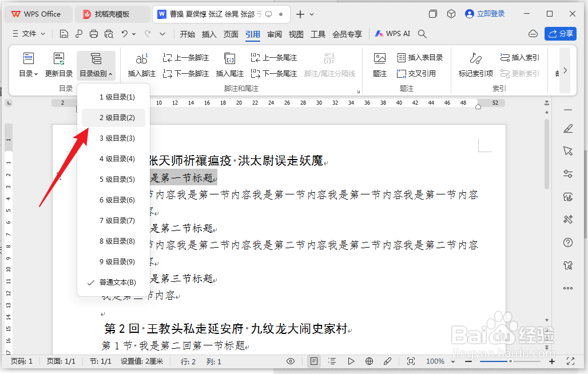Screen dimensions: 588x374
Task: Switch to outline view in status bar
Action: pos(332,361)
